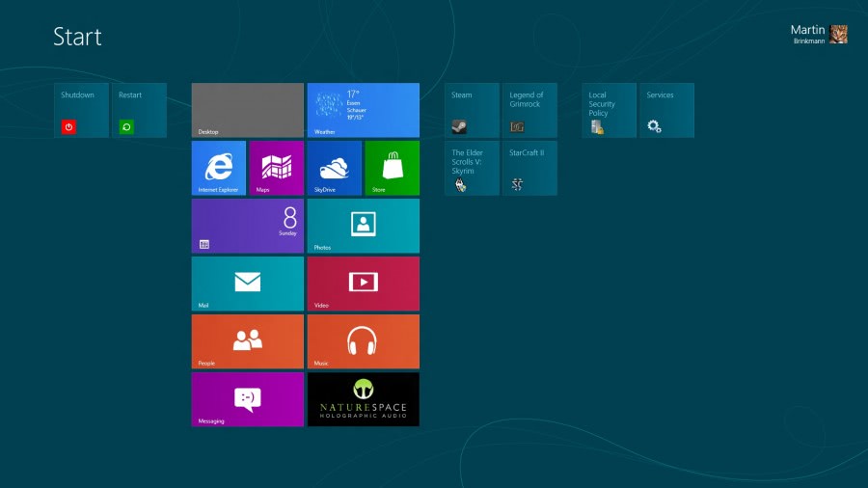Open the Photos app tile
868x488 pixels.
tap(363, 226)
